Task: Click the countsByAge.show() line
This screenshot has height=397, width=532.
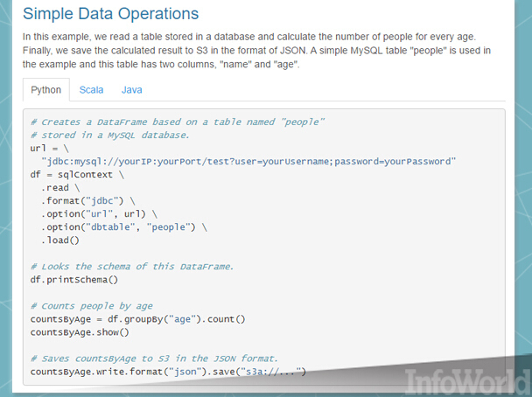Action: (80, 332)
